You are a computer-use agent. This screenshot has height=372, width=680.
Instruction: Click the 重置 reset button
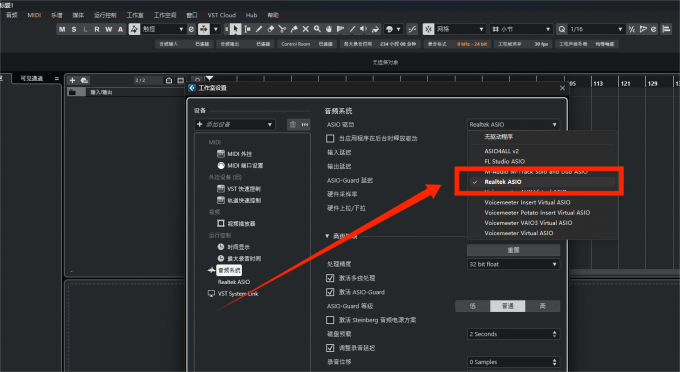pyautogui.click(x=513, y=250)
